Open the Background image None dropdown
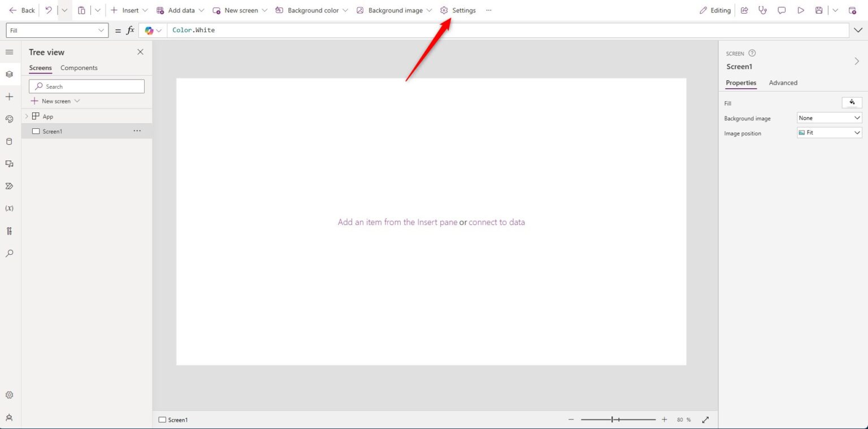Viewport: 868px width, 429px height. pos(829,118)
